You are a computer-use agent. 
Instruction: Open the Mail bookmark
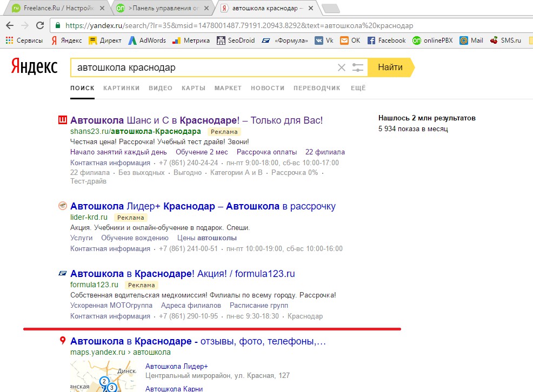[x=471, y=40]
